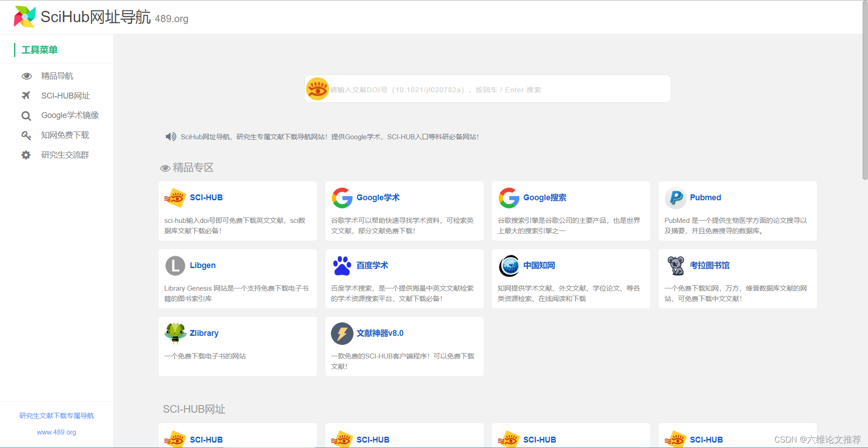Viewport: 868px width, 448px height.
Task: Click the www.489.org footer link
Action: pyautogui.click(x=57, y=432)
